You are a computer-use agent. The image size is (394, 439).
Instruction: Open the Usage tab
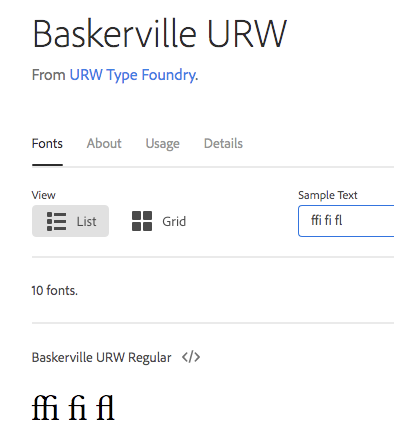point(163,144)
